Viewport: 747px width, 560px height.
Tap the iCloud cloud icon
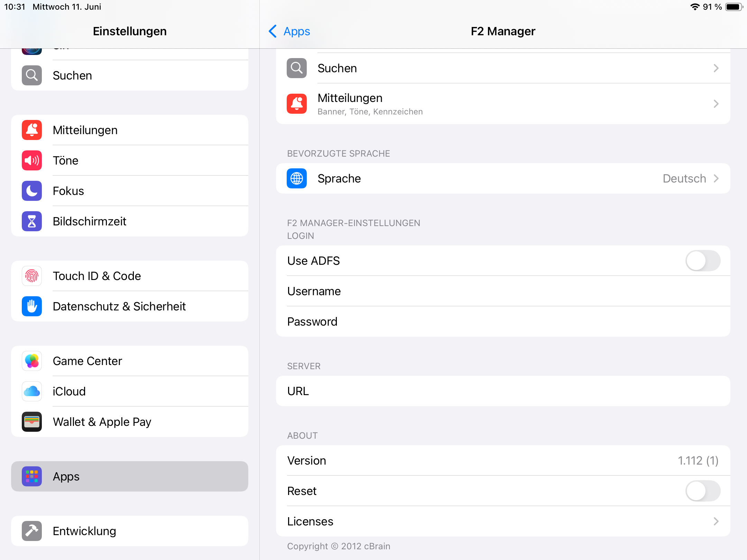pyautogui.click(x=32, y=391)
